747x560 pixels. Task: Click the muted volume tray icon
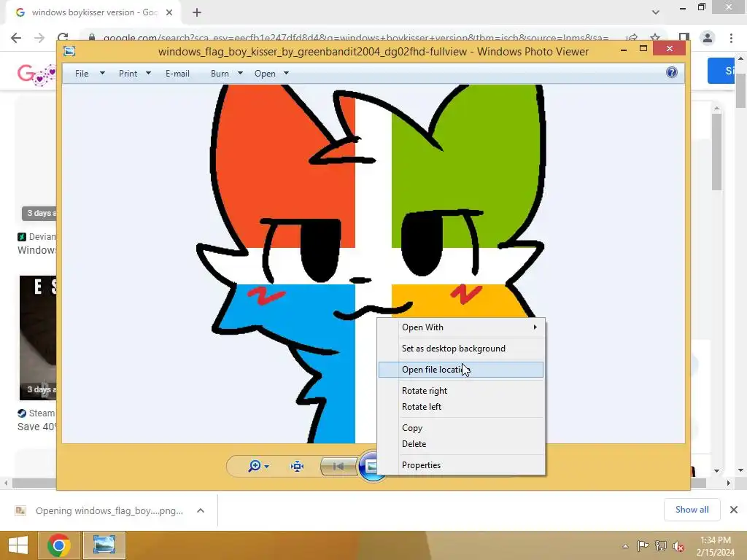[x=678, y=546]
